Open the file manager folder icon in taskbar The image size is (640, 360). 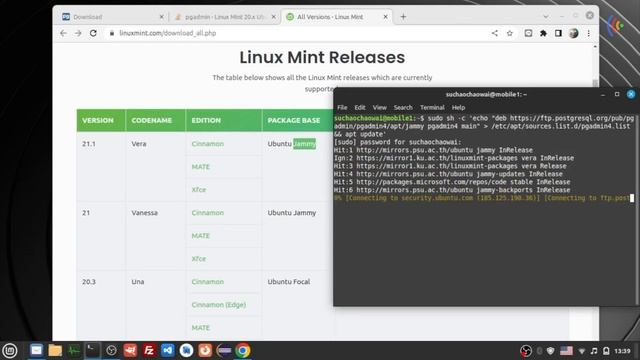55,350
